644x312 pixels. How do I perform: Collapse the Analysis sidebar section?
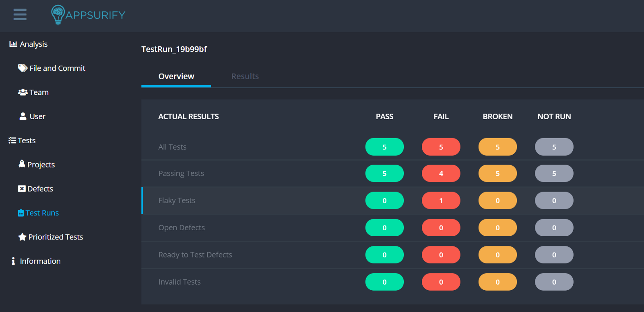[33, 44]
